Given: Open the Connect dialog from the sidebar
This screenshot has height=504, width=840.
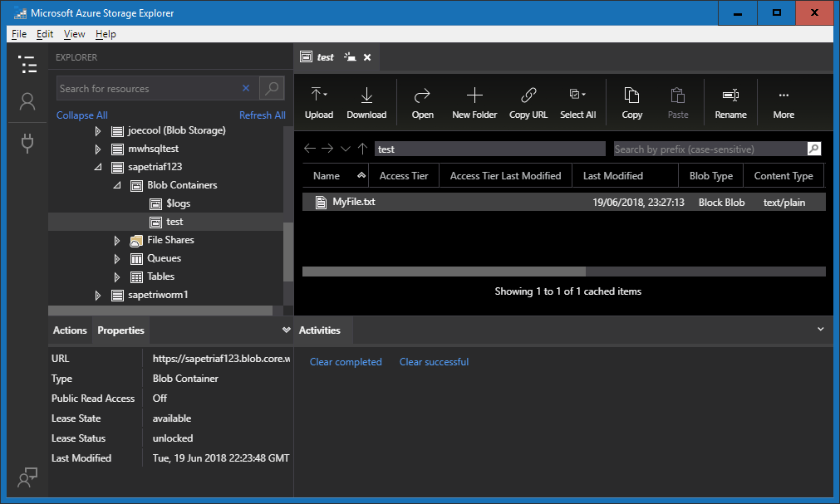Looking at the screenshot, I should coord(27,142).
